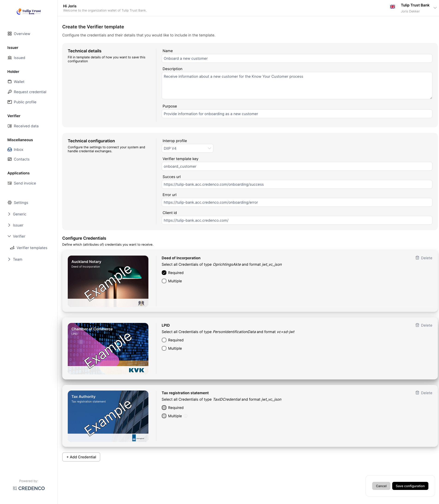Screen dimensions: 439x504
Task: Save the verifier template configuration
Action: (x=410, y=486)
